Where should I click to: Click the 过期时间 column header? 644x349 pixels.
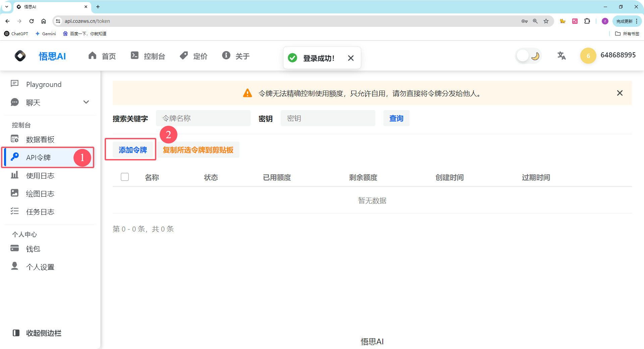coord(536,177)
